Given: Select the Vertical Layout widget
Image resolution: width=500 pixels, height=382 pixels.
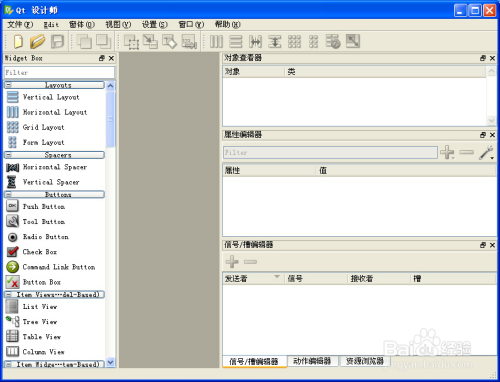Looking at the screenshot, I should (51, 97).
